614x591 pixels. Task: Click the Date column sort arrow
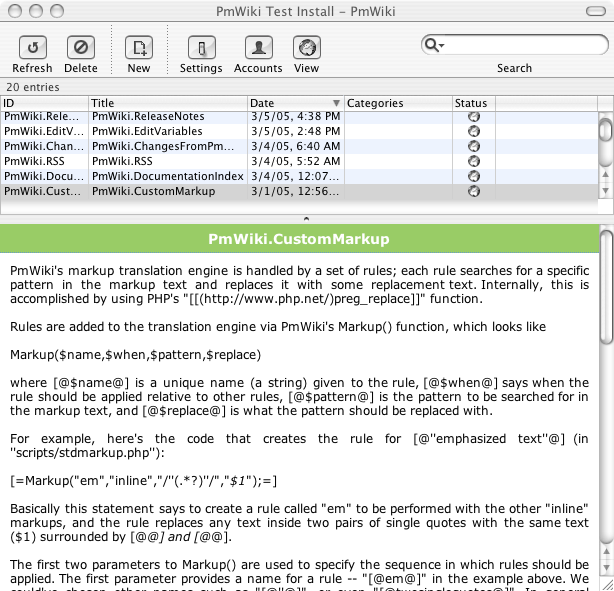coord(336,103)
